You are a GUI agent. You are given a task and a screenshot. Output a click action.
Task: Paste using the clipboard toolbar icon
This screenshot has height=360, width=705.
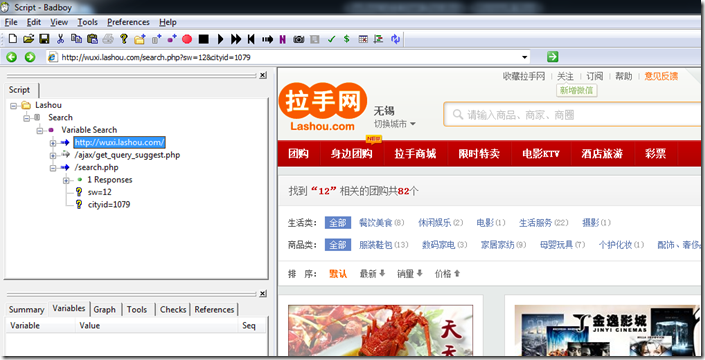pyautogui.click(x=92, y=39)
